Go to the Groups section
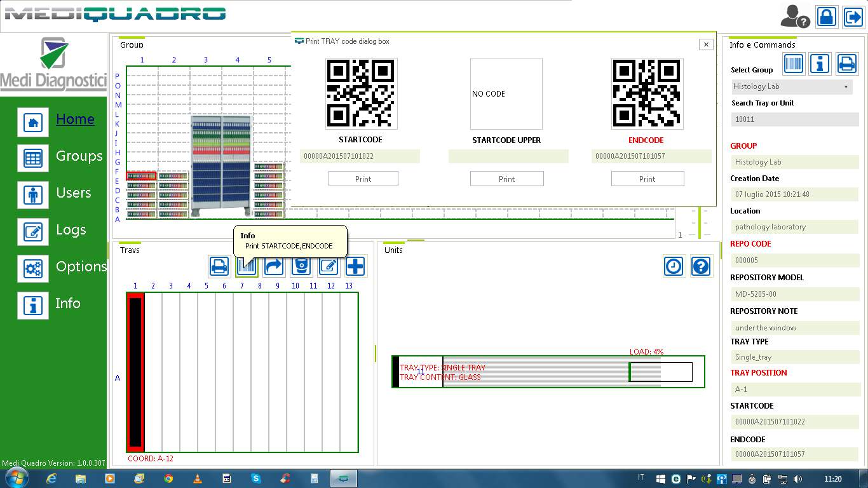 click(x=79, y=156)
